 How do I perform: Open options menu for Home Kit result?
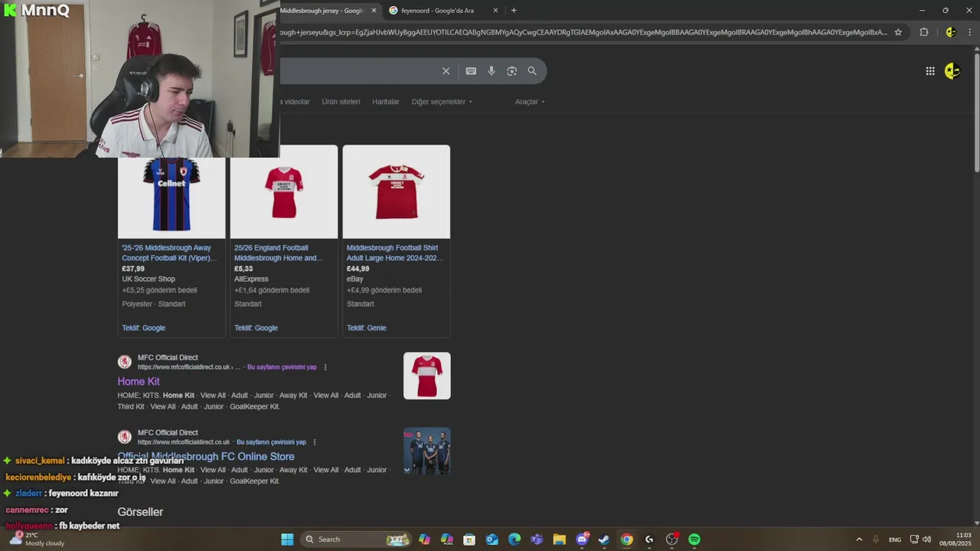point(325,367)
